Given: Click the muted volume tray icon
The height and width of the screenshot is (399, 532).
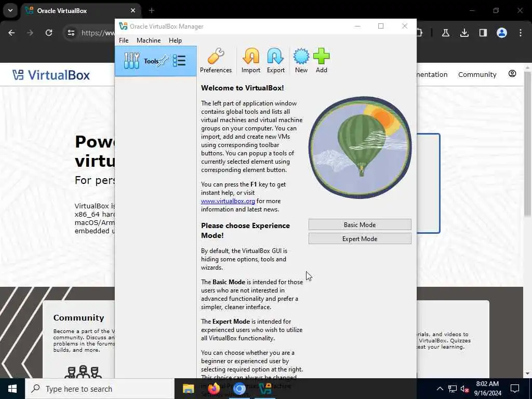Looking at the screenshot, I should tap(464, 389).
